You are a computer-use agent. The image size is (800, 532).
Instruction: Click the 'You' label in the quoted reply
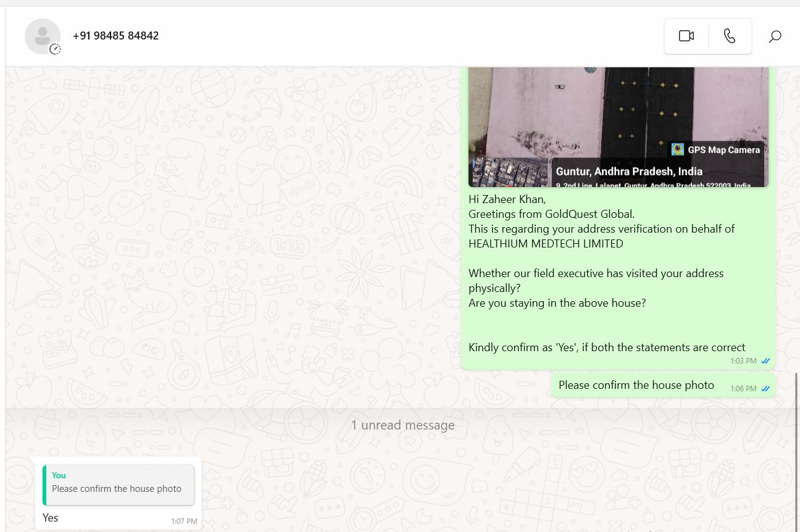tap(59, 475)
